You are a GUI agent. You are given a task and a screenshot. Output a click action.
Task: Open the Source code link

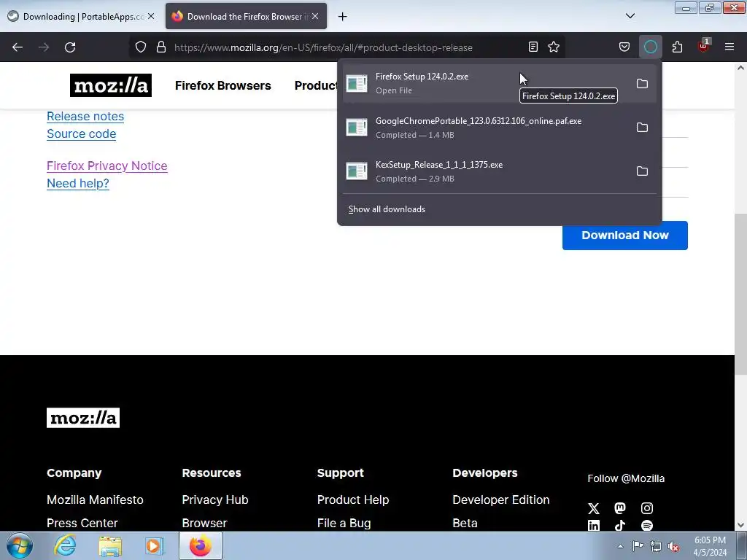(82, 134)
